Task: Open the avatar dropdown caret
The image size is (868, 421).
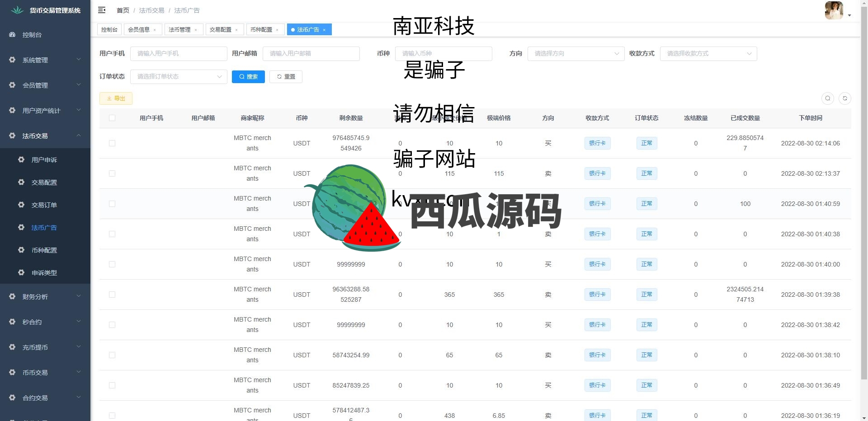Action: [849, 15]
